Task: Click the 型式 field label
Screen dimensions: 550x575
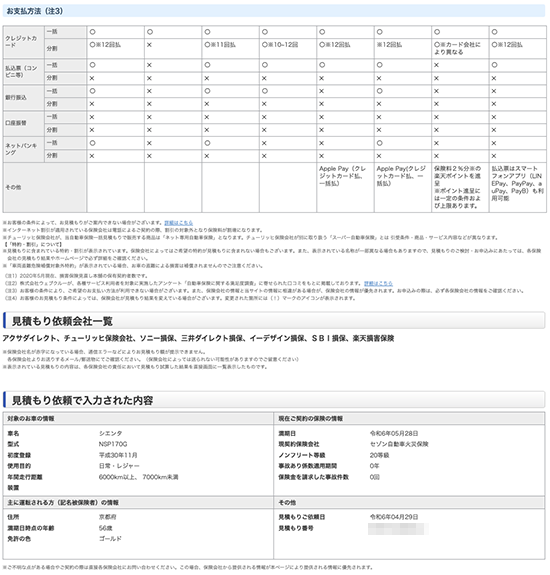Action: click(13, 444)
